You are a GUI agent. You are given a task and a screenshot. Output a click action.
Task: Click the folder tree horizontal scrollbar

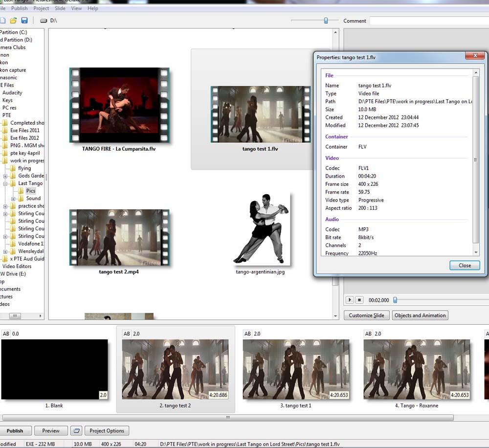coord(15,316)
